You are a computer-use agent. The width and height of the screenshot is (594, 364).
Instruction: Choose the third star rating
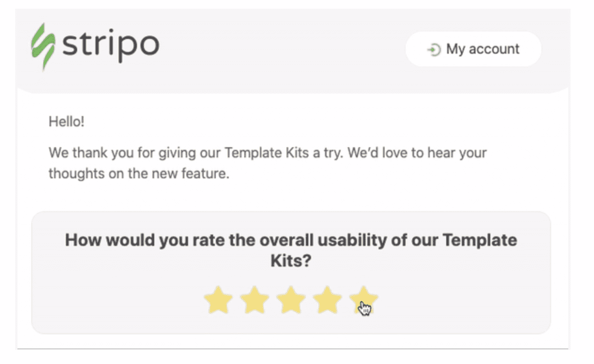coord(291,300)
